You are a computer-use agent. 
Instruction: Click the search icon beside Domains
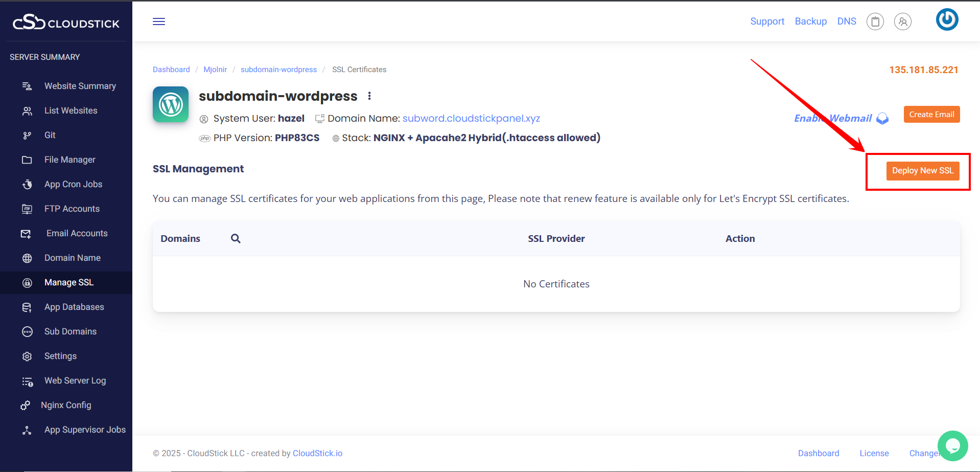tap(236, 238)
